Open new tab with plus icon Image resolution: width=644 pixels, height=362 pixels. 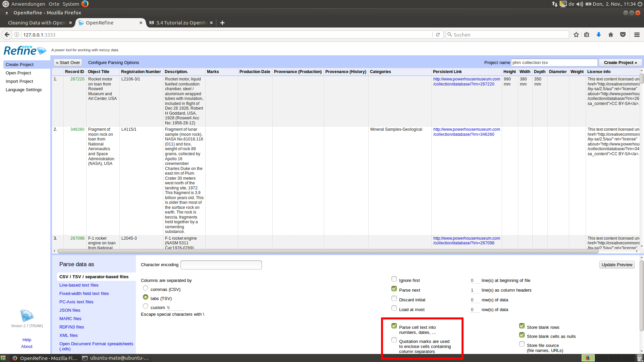tap(222, 23)
